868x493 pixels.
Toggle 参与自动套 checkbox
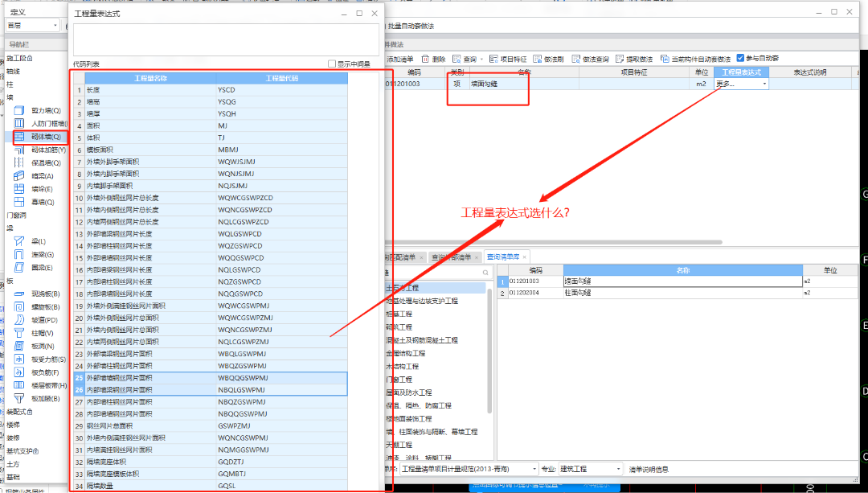tap(740, 58)
